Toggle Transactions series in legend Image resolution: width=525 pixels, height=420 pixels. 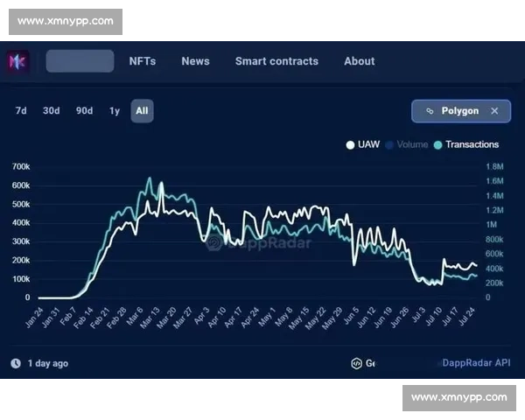tap(472, 145)
